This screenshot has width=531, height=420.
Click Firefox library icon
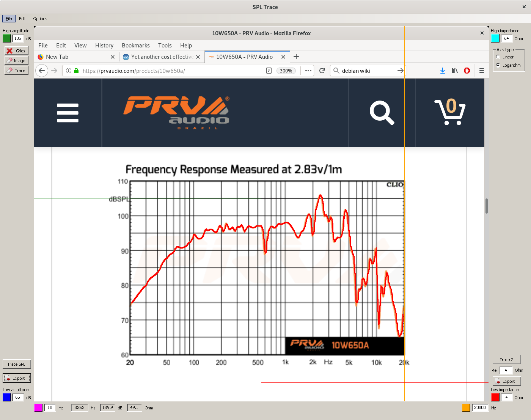click(x=455, y=71)
